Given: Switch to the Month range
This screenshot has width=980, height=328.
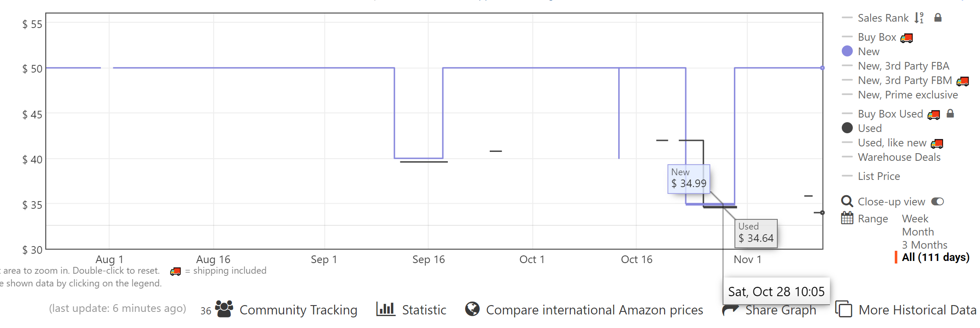Looking at the screenshot, I should 918,231.
